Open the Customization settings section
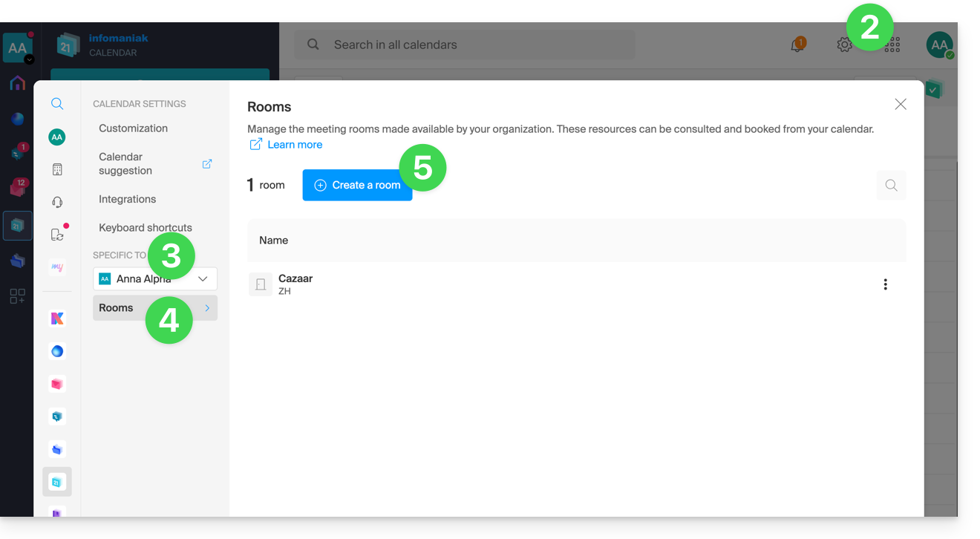 point(134,128)
